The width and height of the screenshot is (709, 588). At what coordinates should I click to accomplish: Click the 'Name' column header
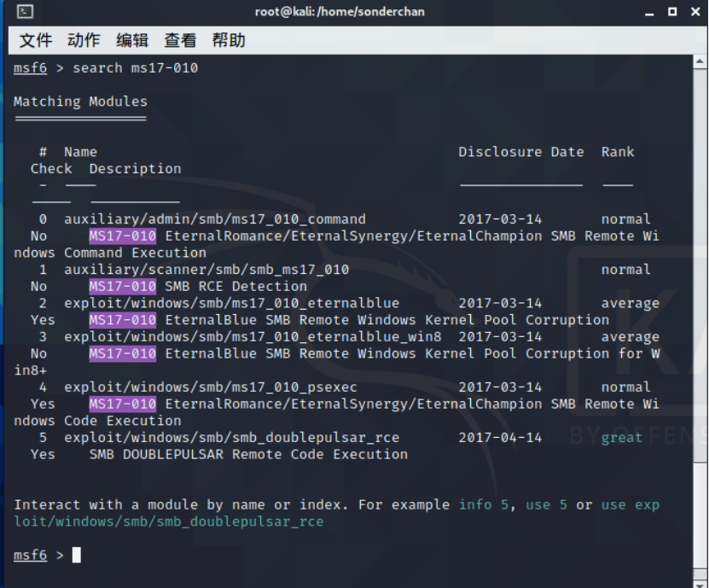point(80,152)
